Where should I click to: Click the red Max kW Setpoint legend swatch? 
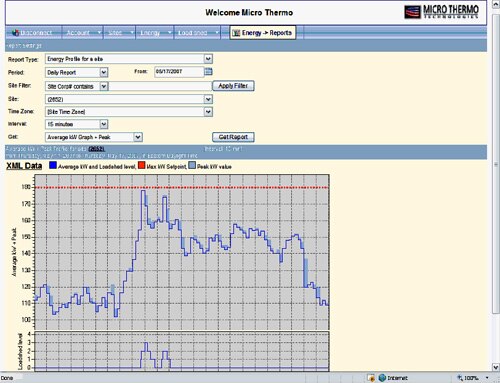(141, 165)
